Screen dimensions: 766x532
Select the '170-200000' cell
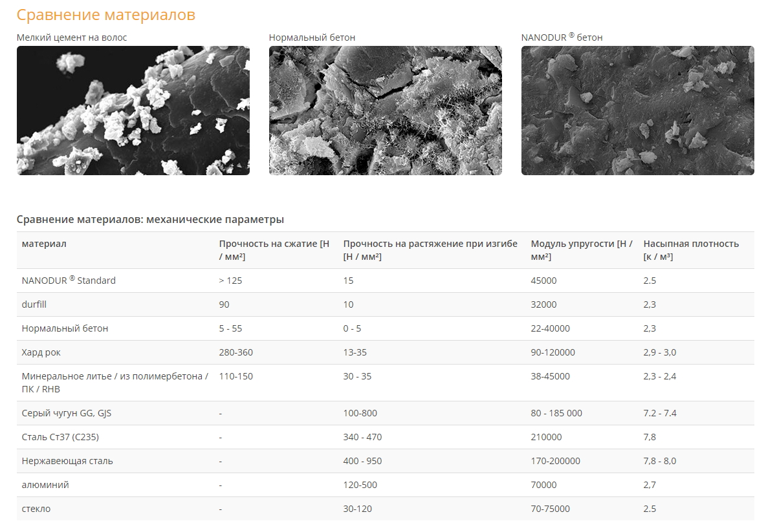(556, 461)
